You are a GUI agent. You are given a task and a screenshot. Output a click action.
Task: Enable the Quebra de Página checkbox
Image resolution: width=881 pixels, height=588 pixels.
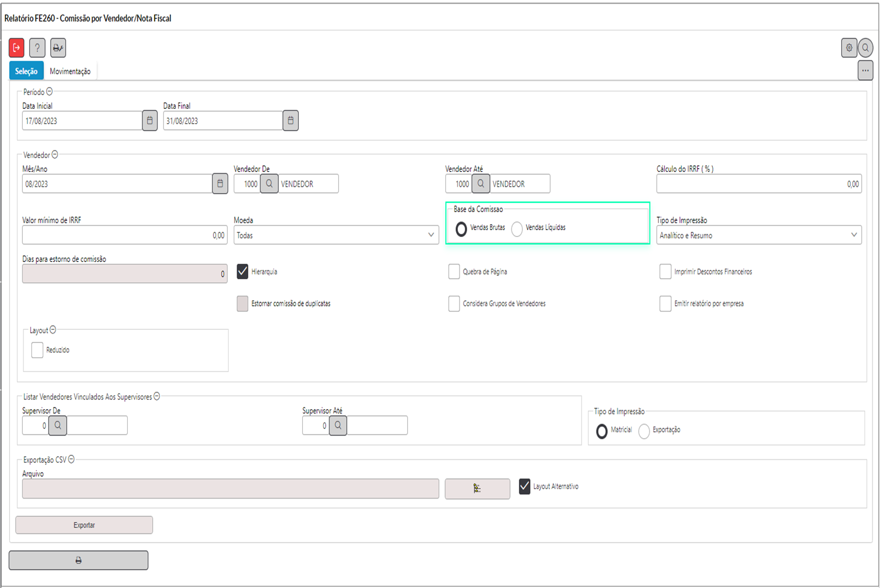click(x=454, y=272)
